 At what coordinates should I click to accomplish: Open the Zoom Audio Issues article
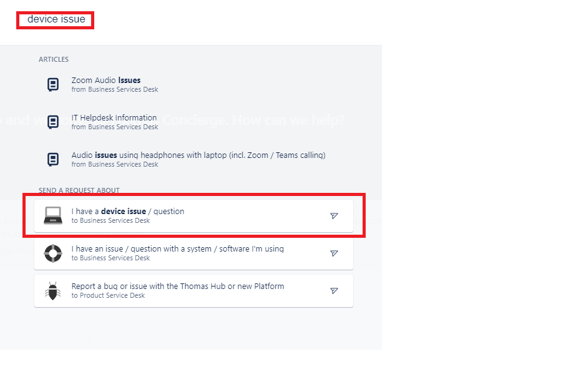pyautogui.click(x=106, y=80)
